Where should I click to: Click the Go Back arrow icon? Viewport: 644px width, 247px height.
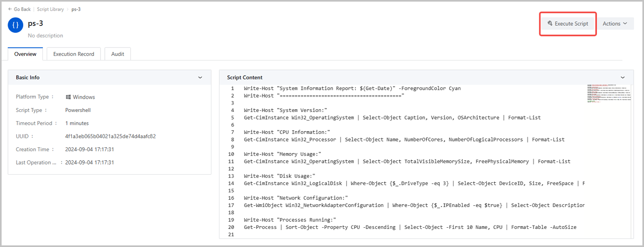pyautogui.click(x=10, y=9)
